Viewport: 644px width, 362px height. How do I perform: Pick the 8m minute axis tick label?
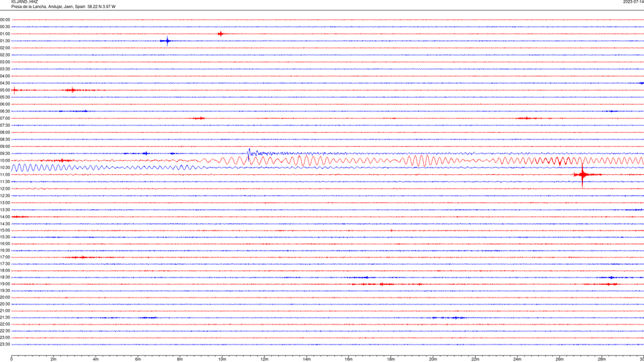[180, 359]
